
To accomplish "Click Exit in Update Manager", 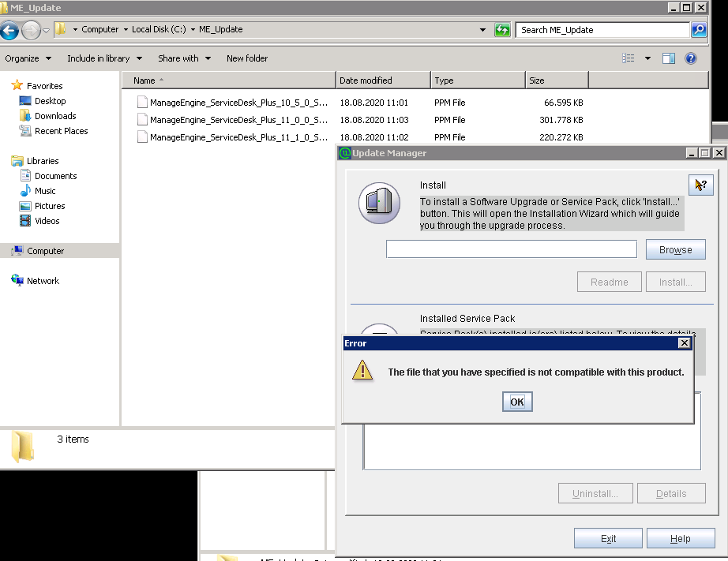I will (608, 539).
